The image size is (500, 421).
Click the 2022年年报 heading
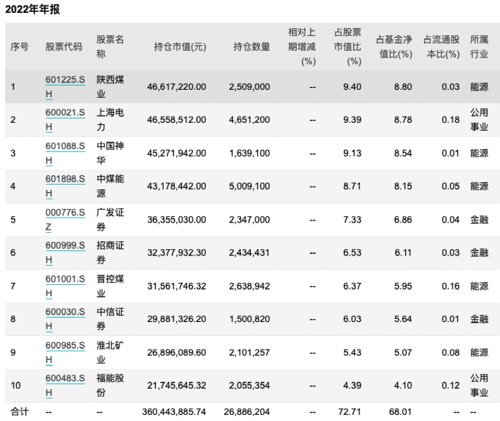click(32, 9)
